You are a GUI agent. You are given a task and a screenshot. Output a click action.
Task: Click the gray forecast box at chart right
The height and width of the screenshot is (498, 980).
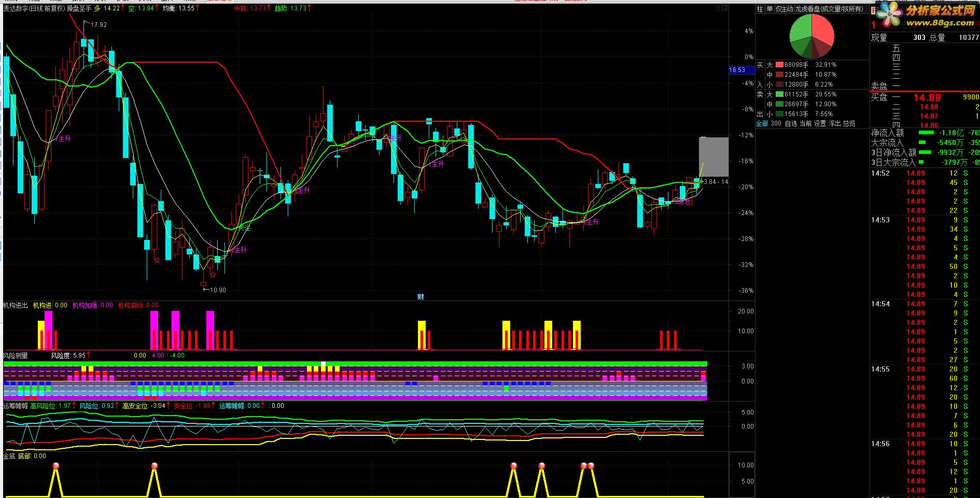tap(713, 157)
